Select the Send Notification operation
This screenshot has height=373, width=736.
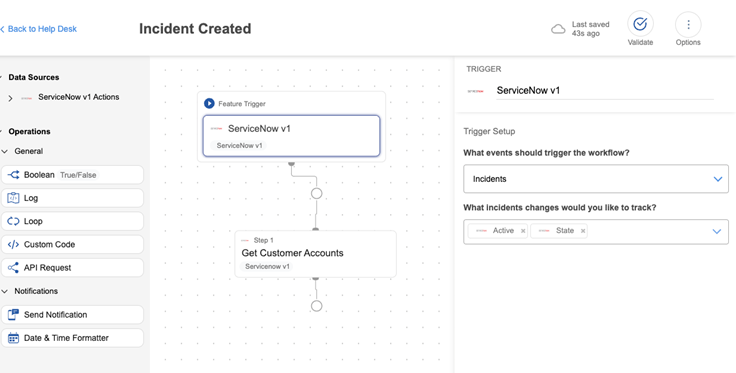[x=72, y=314]
